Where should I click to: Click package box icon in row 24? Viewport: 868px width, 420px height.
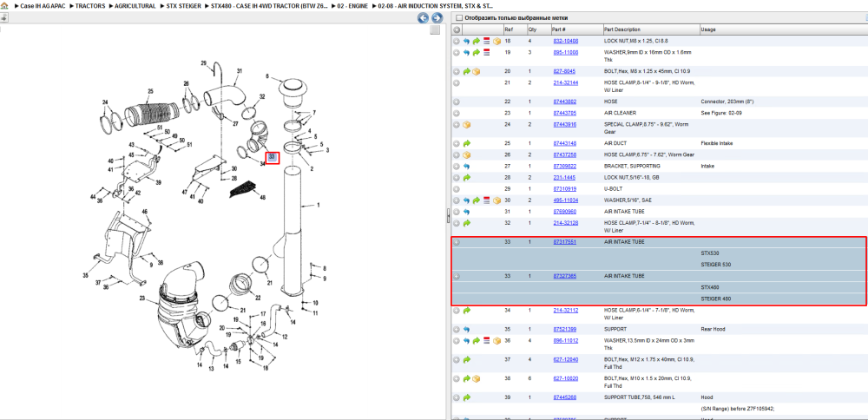click(x=466, y=124)
